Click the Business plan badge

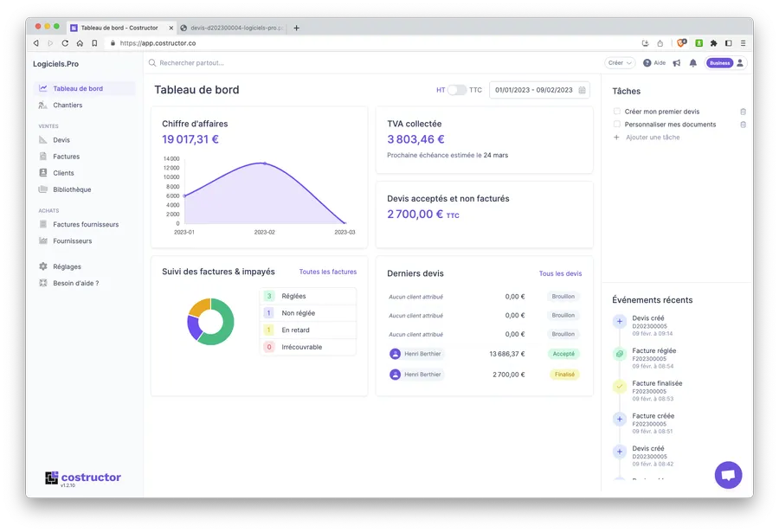718,63
